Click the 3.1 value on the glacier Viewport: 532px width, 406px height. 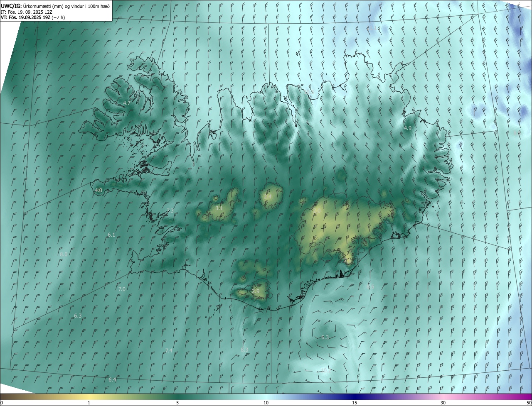coord(219,208)
